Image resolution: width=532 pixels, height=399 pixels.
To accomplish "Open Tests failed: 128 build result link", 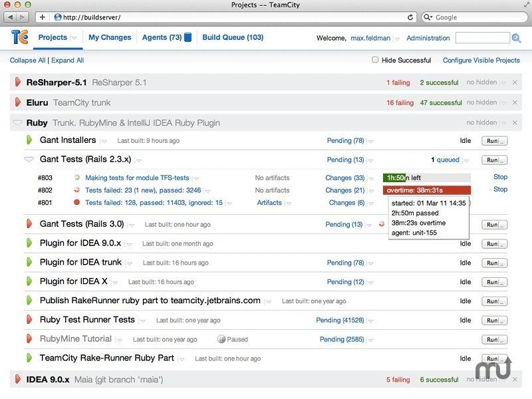I will point(154,203).
